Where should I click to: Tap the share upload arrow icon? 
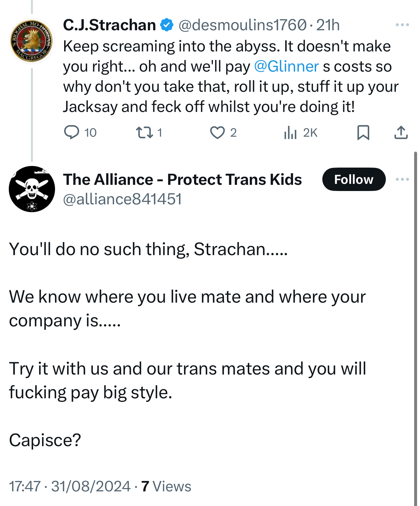click(x=401, y=132)
